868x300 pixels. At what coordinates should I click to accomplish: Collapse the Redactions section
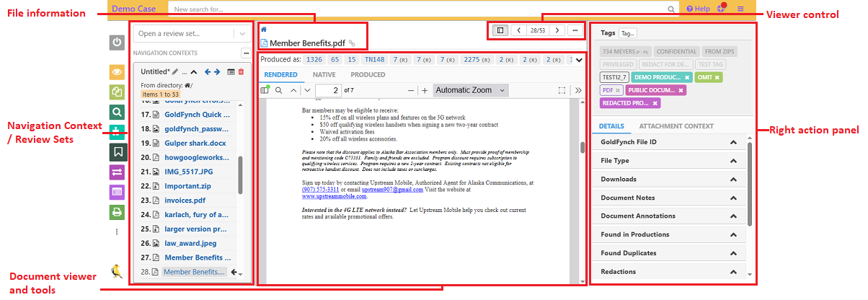click(x=733, y=272)
